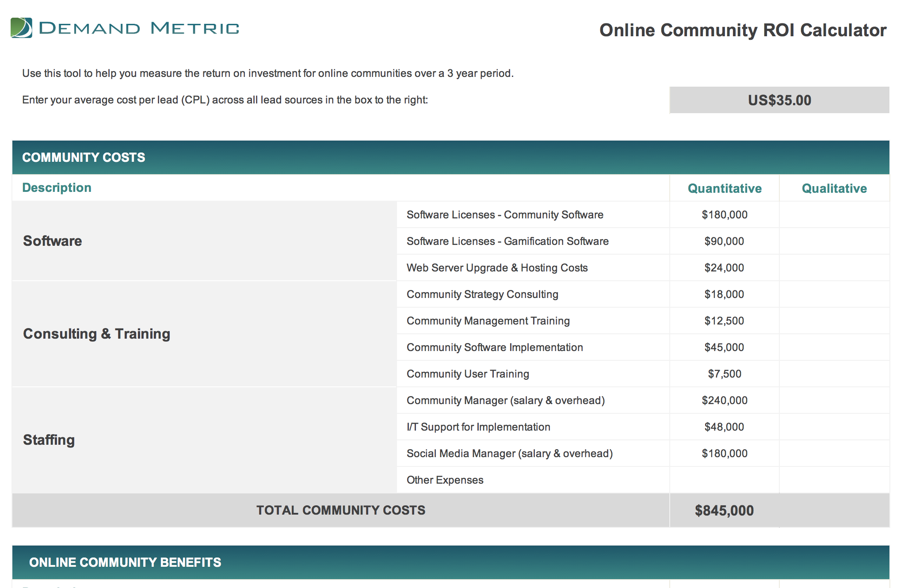Click the Total Community Costs $845,000 value
Image resolution: width=908 pixels, height=588 pixels.
click(x=724, y=511)
